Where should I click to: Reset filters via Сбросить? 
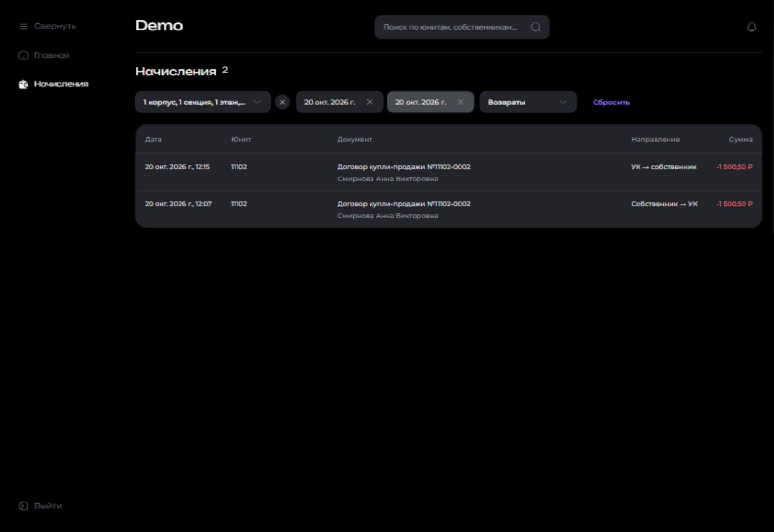click(611, 103)
